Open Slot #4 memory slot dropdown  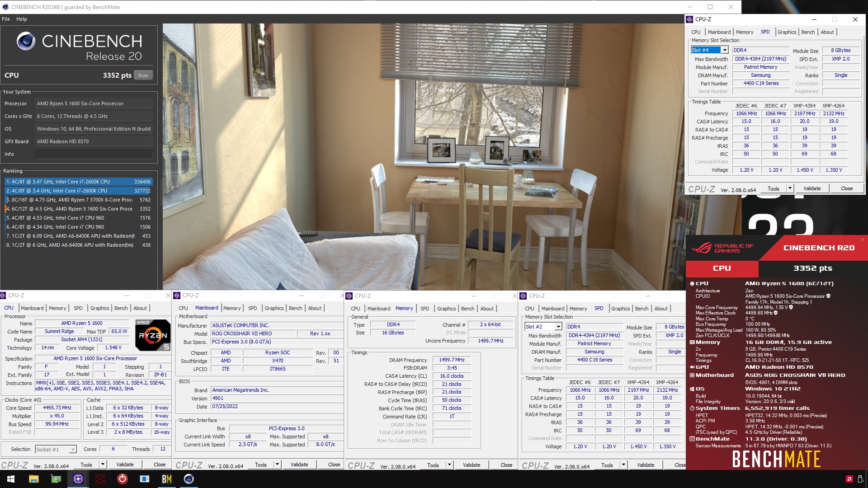tap(725, 50)
